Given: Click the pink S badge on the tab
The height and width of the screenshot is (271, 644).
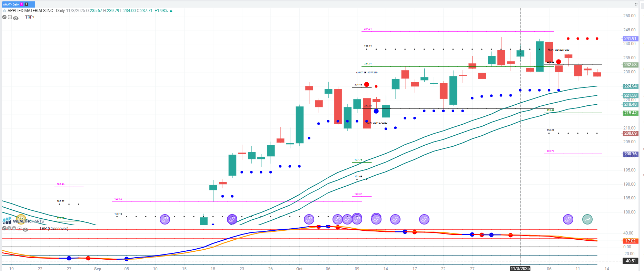Looking at the screenshot, I should [21, 4].
